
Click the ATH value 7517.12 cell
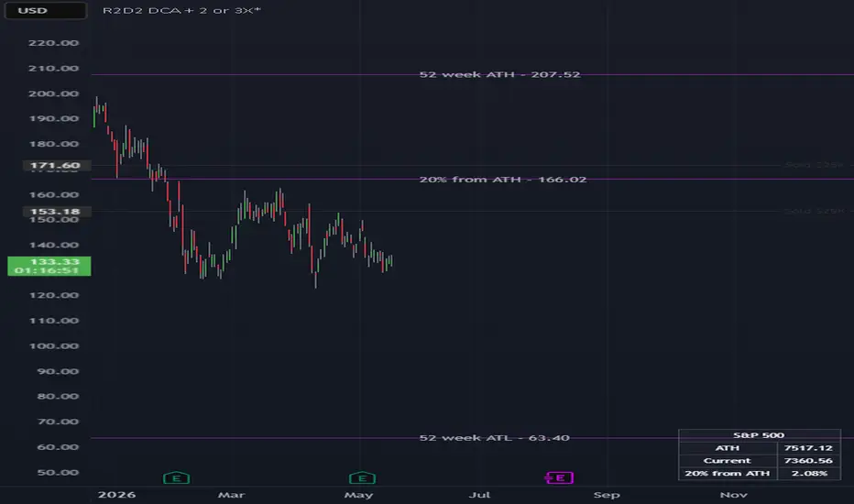tap(808, 448)
